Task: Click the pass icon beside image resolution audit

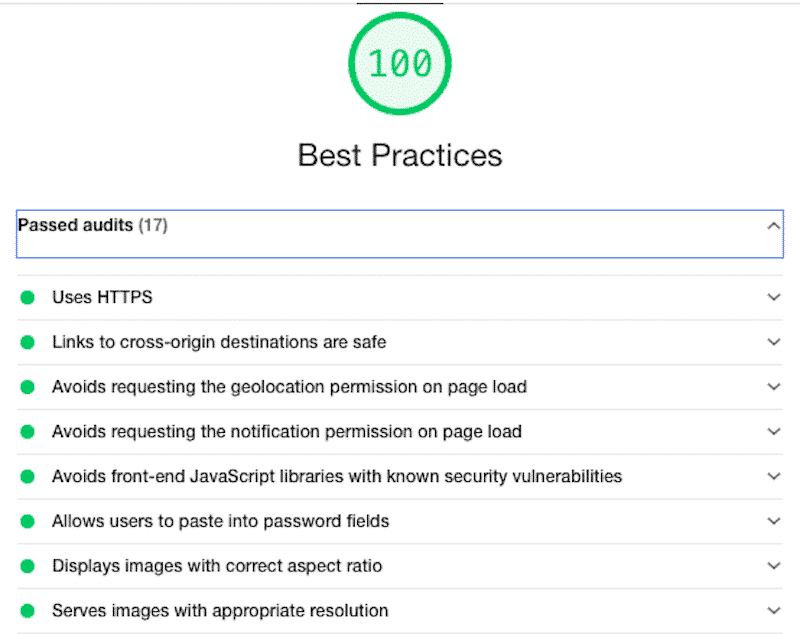Action: point(27,610)
